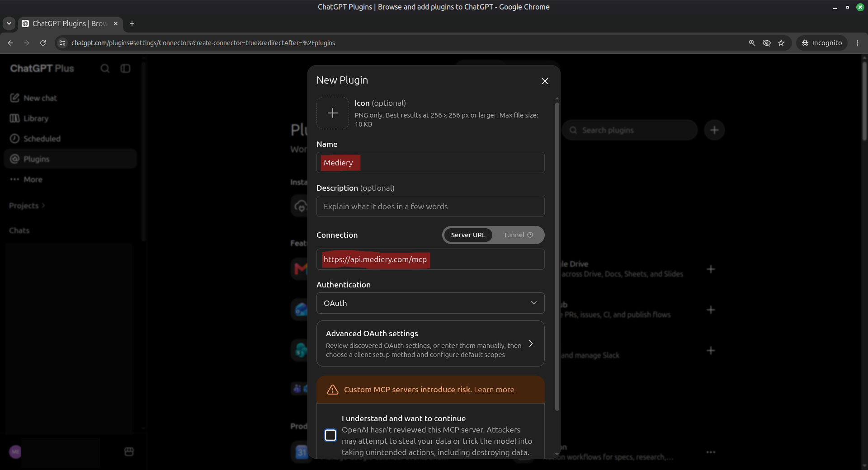Click the browser address bar URL

tap(203, 43)
